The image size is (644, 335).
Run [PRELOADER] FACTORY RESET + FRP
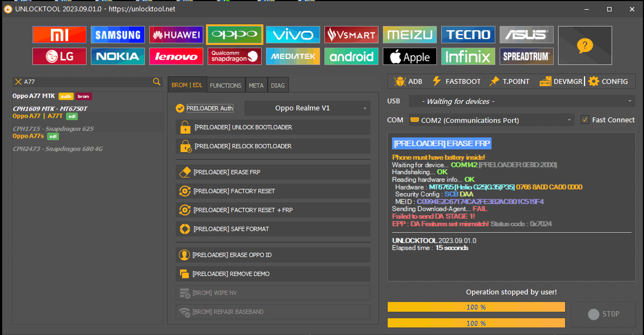coord(273,210)
